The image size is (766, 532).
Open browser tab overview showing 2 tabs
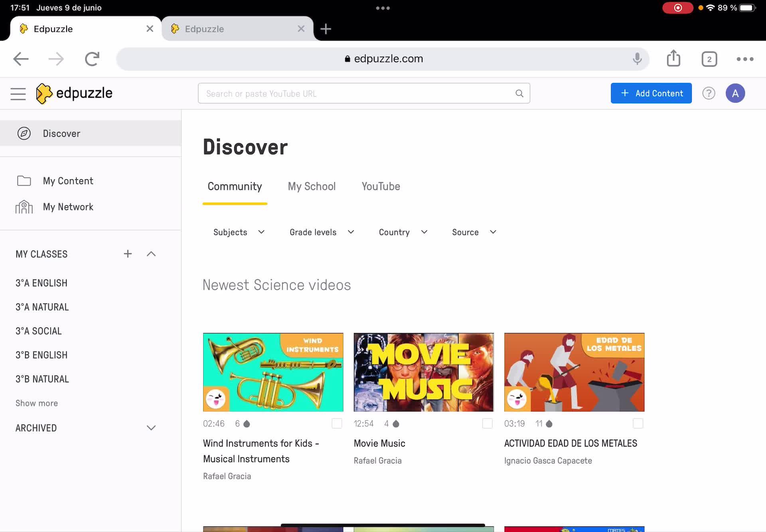tap(709, 59)
